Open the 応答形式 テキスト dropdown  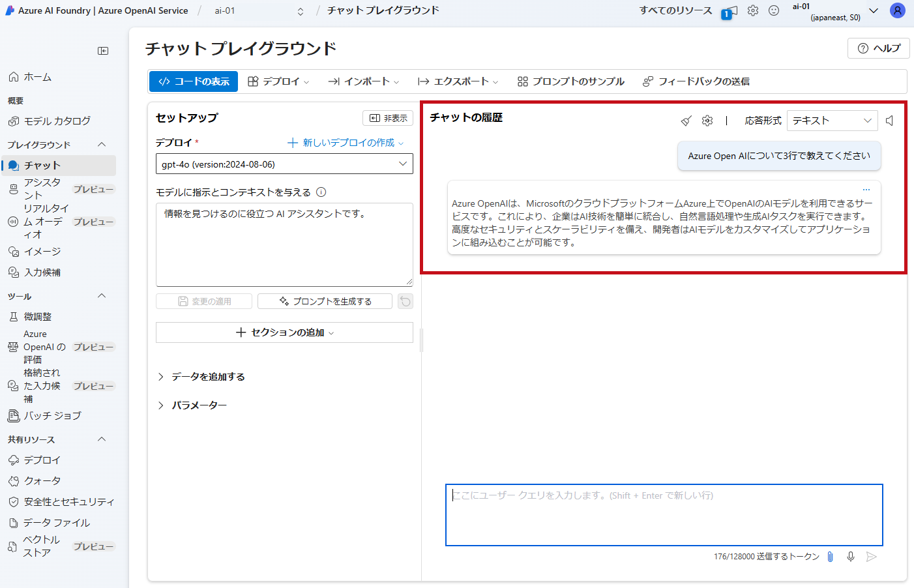832,121
